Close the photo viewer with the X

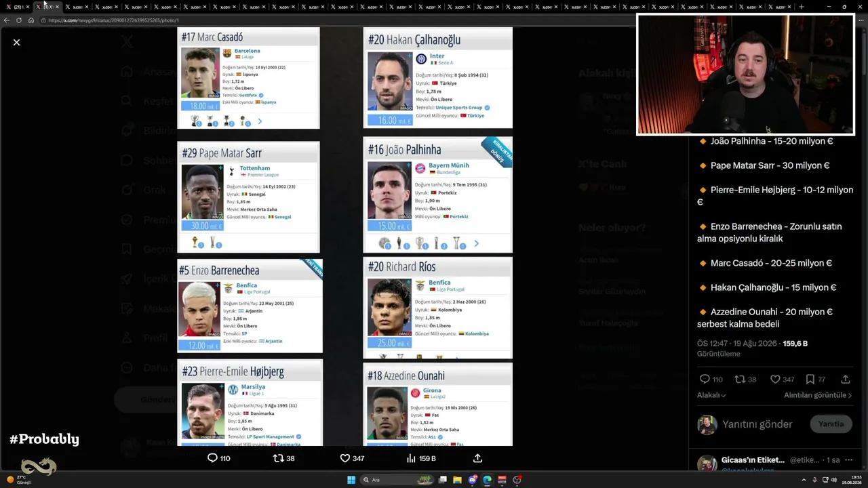click(x=16, y=42)
